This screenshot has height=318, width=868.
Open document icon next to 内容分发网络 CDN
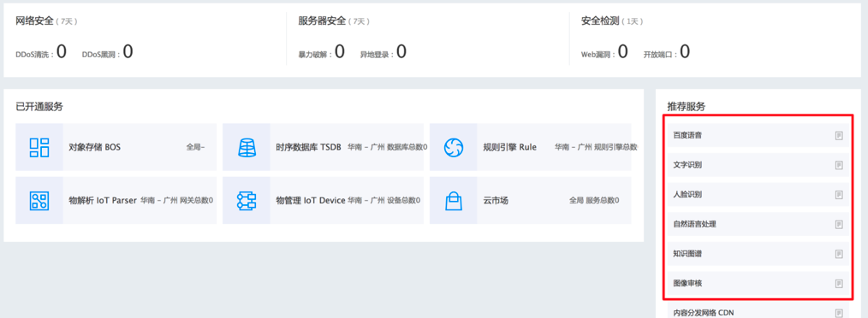coord(839,313)
